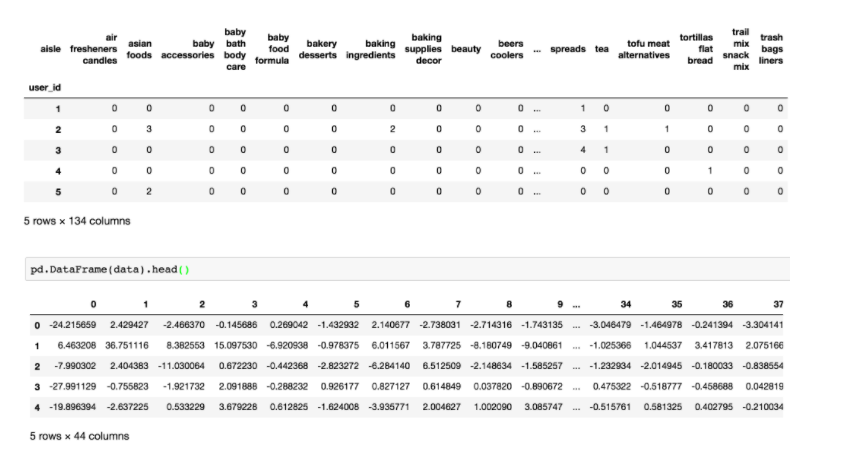Click spreads value 4 for user 3
The height and width of the screenshot is (470, 858).
[583, 150]
